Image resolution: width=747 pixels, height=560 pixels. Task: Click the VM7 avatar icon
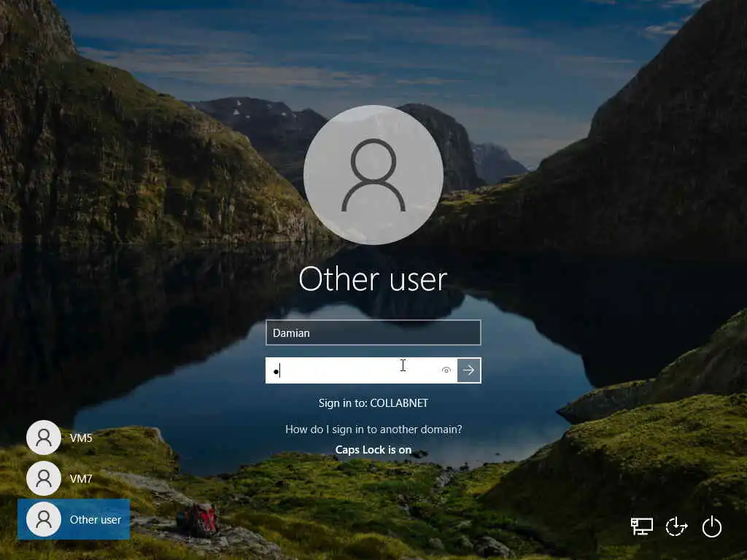[43, 478]
